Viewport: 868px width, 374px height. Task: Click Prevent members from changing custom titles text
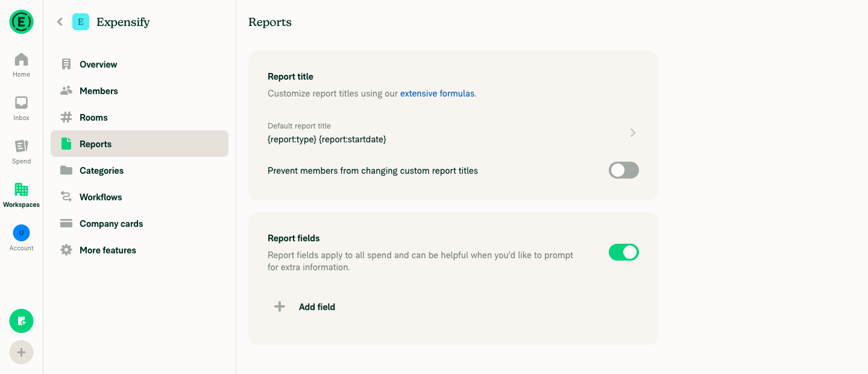(x=373, y=171)
